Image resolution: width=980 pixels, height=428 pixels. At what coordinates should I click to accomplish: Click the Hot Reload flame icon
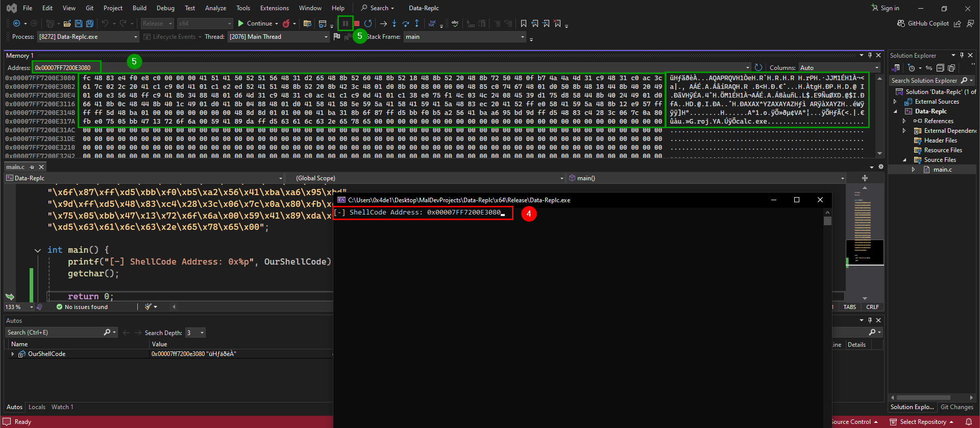286,23
